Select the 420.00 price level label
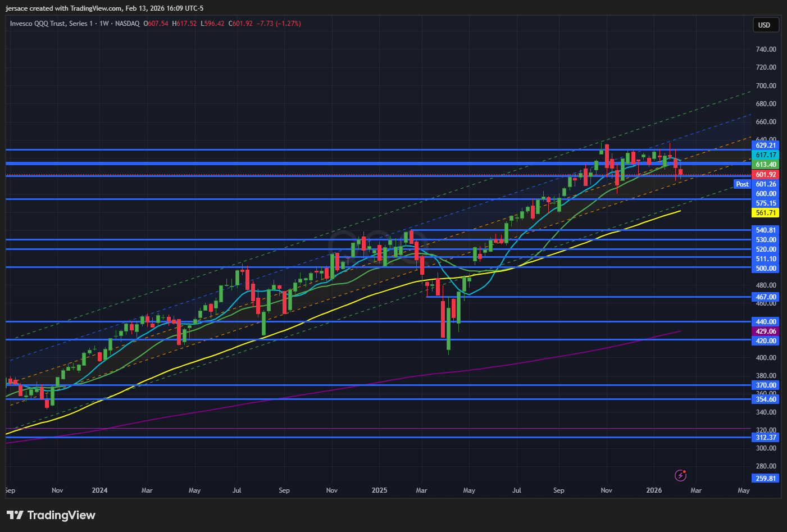787x532 pixels. click(766, 341)
